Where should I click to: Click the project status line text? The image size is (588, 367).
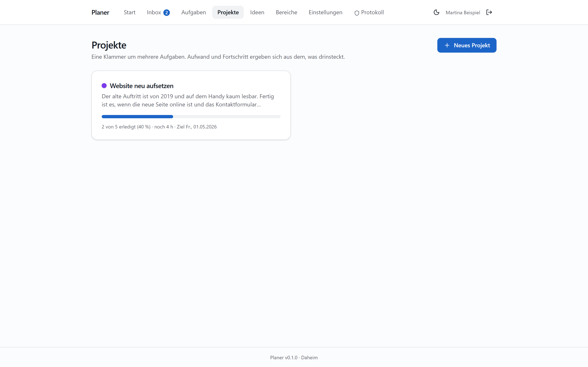pyautogui.click(x=159, y=127)
